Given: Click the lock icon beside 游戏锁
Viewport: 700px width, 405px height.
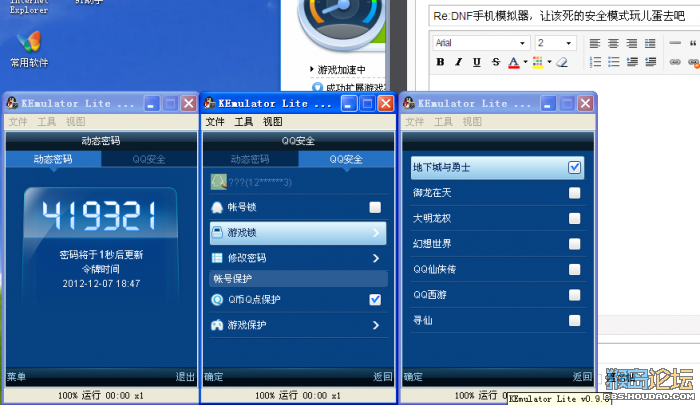Looking at the screenshot, I should (217, 233).
